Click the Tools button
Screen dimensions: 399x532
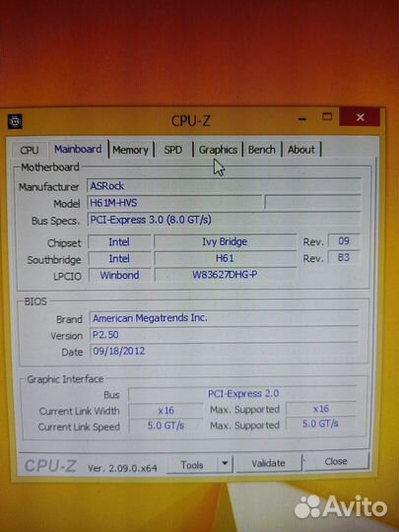[x=192, y=464]
